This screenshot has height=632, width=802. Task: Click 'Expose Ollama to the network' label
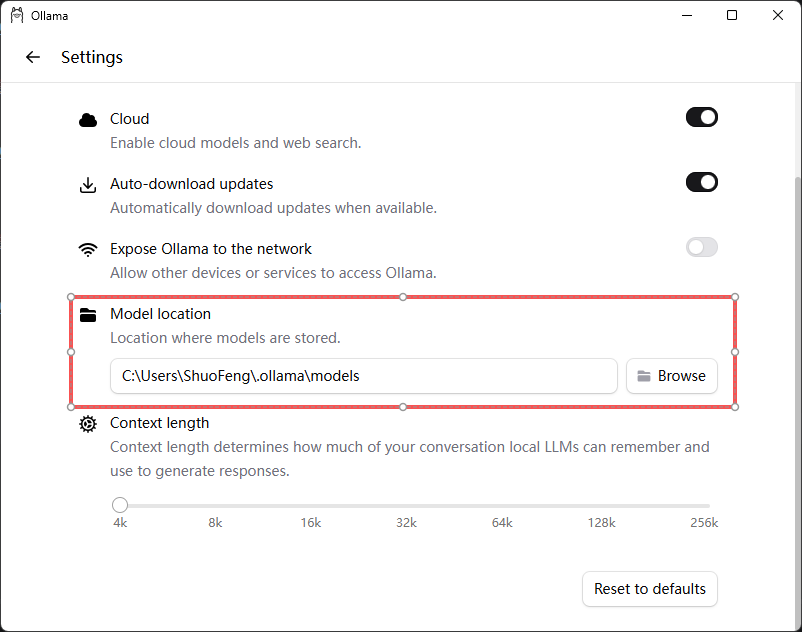(211, 249)
